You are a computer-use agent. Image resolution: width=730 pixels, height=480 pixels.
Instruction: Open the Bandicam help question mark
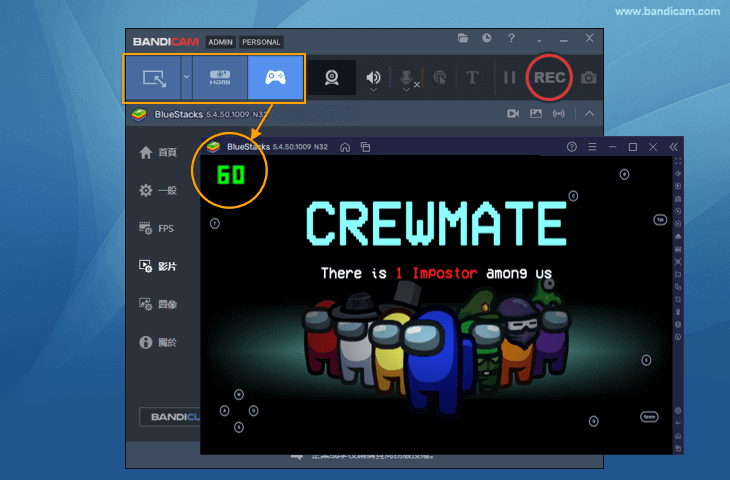pyautogui.click(x=511, y=38)
